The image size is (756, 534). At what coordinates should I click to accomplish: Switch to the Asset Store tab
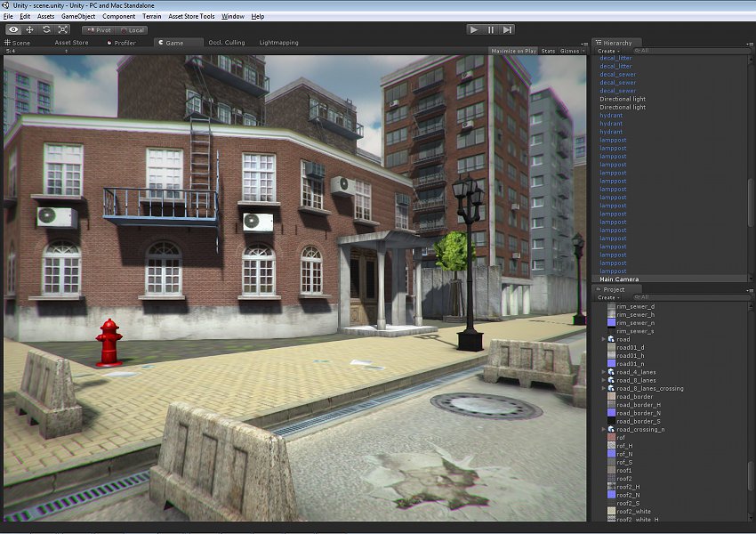(x=71, y=43)
